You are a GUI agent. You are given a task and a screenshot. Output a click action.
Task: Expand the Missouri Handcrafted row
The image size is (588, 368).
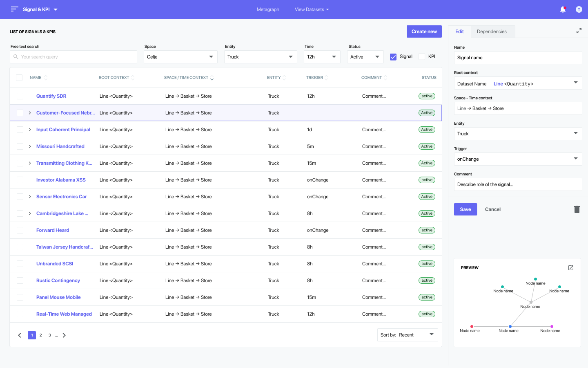[x=30, y=146]
